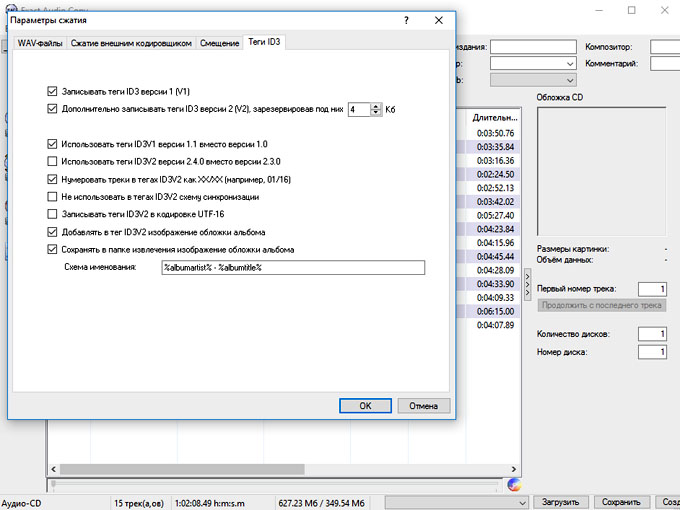
Task: Open the Сжатие внешним кодировщиком tab
Action: point(130,43)
